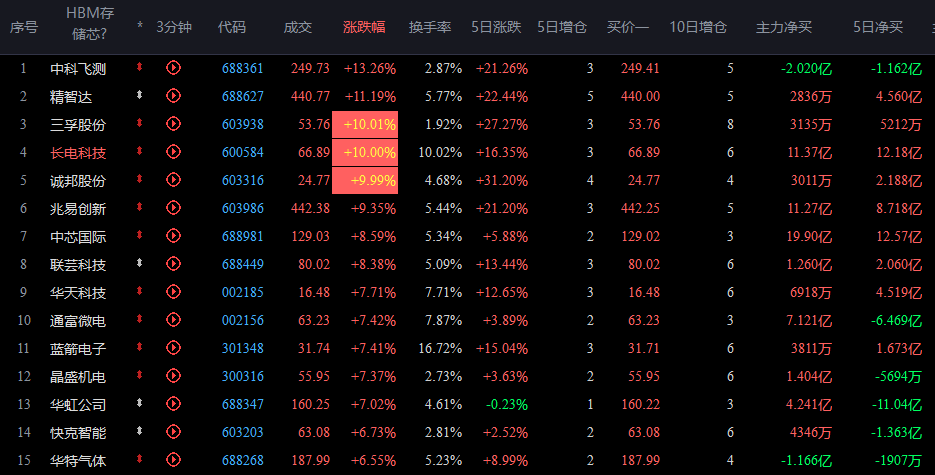The image size is (935, 475).
Task: Select the 华虹公司 stock name
Action: 78,405
